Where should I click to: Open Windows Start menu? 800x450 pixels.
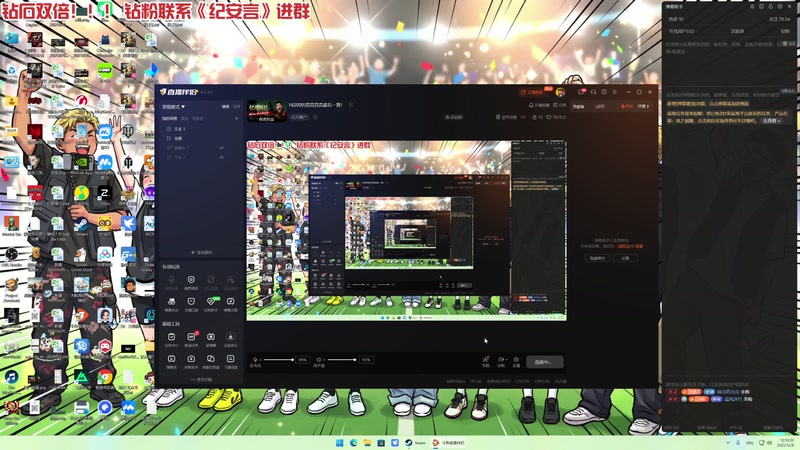340,442
